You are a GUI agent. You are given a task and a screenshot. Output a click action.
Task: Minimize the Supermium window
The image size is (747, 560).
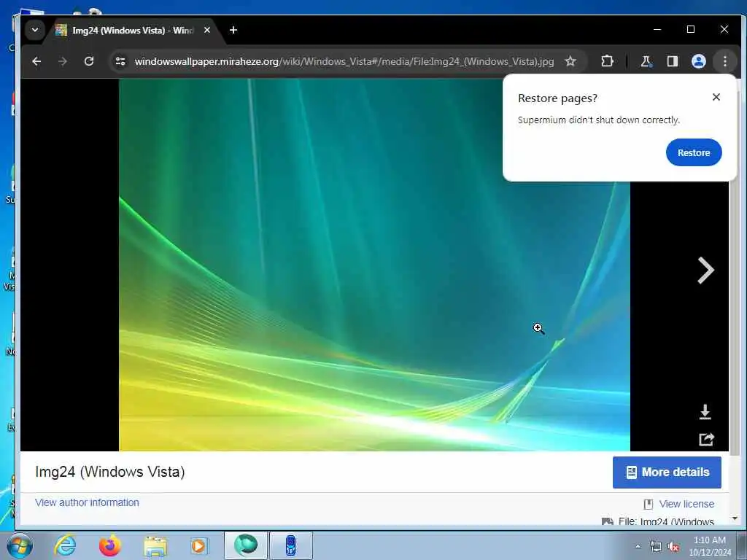pos(657,29)
